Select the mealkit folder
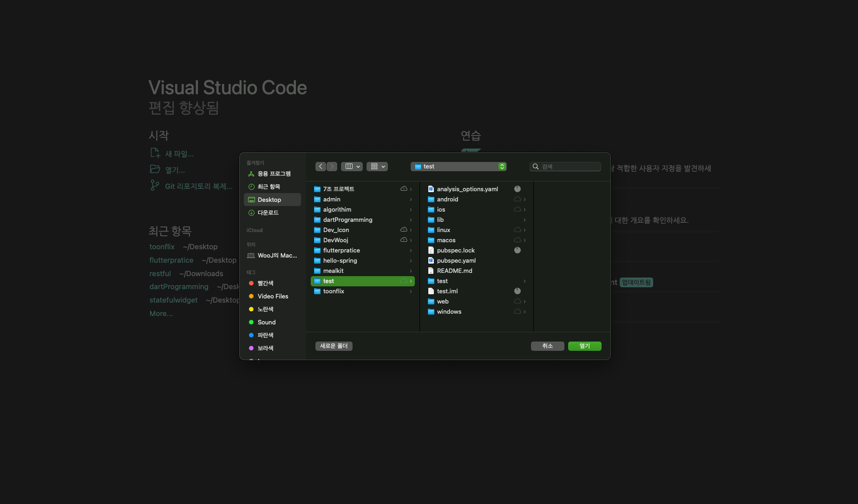The image size is (858, 504). (x=363, y=271)
